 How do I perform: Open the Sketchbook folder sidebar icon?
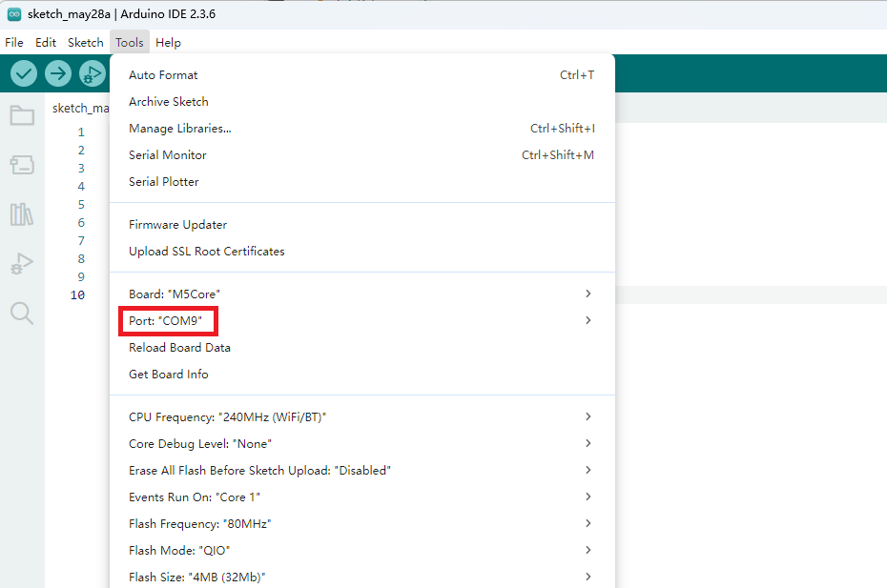pyautogui.click(x=22, y=115)
